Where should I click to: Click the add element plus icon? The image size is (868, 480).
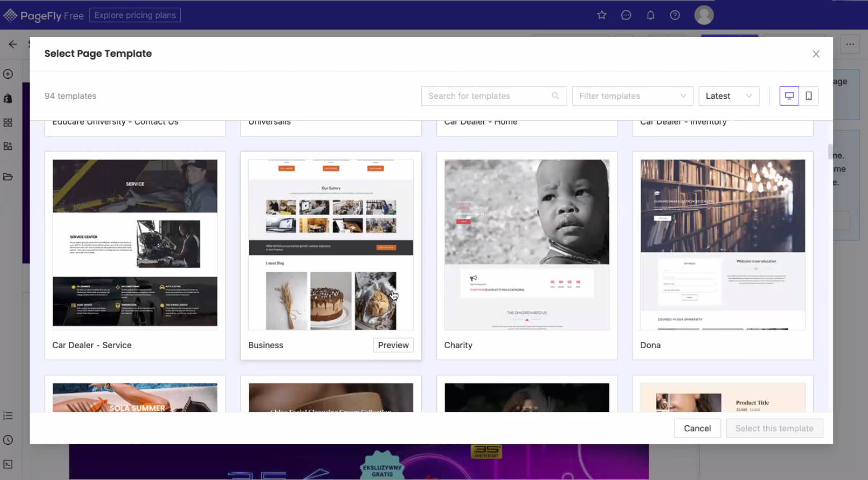coord(8,74)
